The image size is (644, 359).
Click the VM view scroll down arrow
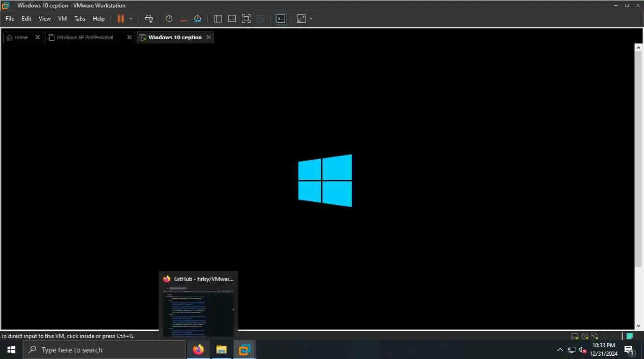coord(638,326)
